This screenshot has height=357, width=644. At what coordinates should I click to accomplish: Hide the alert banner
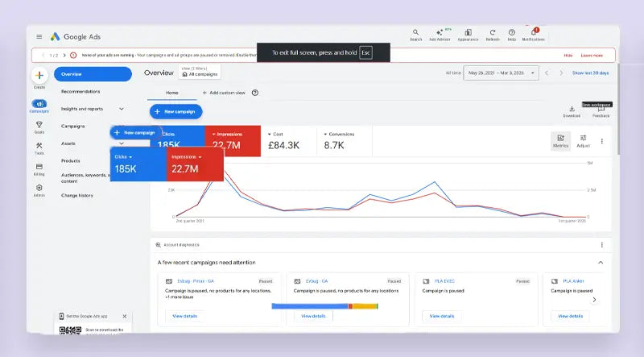(568, 55)
